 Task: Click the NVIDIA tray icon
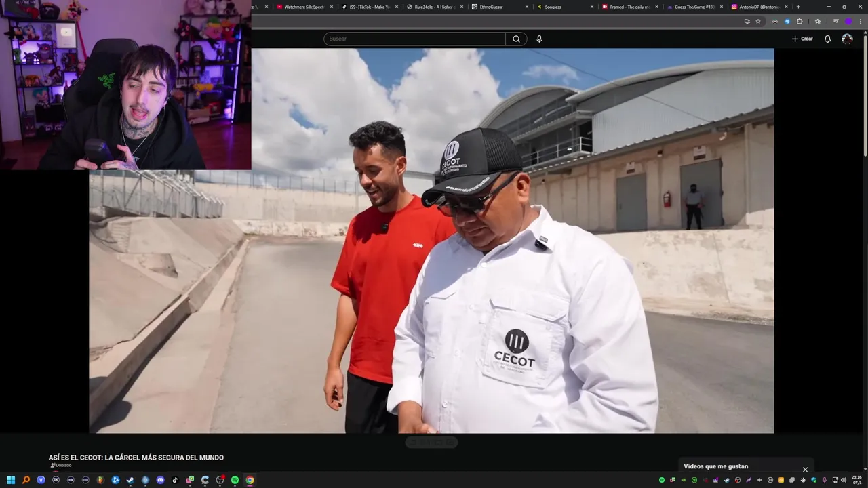tap(683, 480)
